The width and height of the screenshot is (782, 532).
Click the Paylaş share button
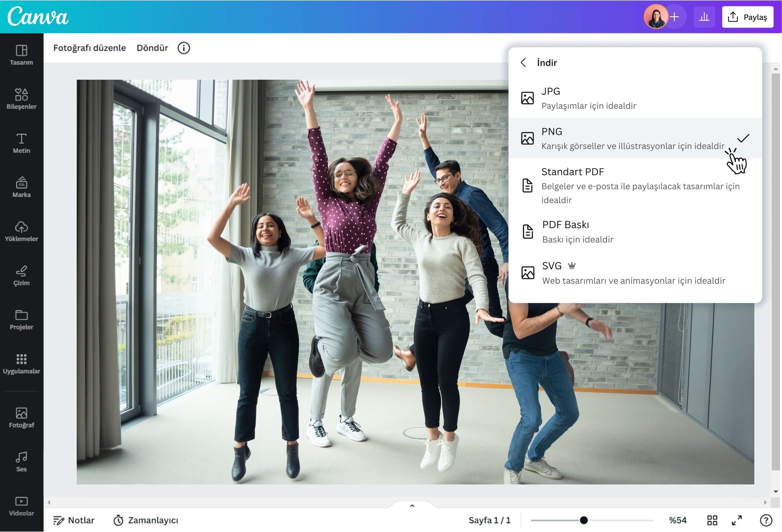(747, 17)
